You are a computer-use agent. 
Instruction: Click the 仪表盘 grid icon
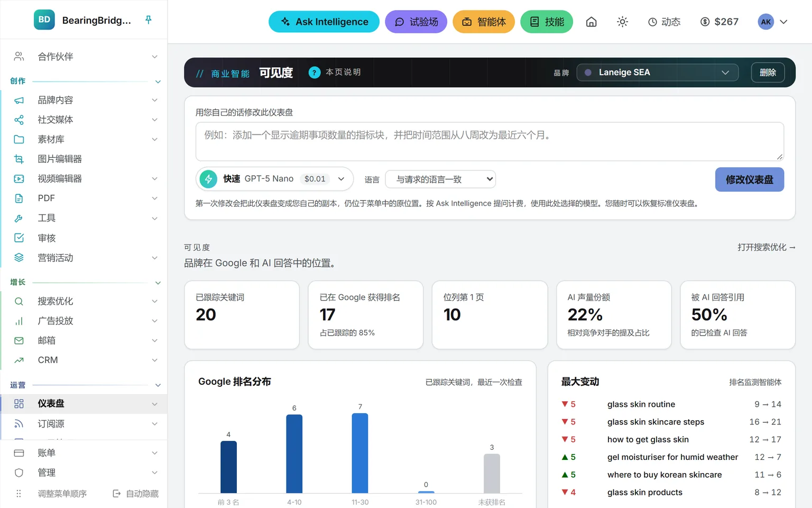coord(19,404)
